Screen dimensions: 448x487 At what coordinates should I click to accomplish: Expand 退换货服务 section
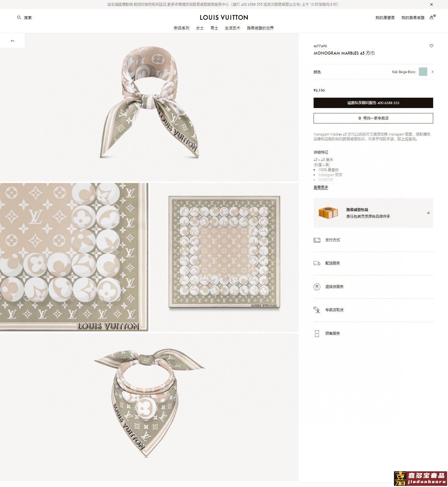coord(373,287)
